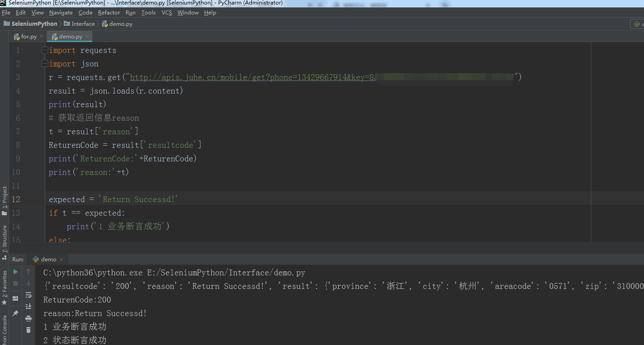Collapse the import block at line 1
644x345 pixels.
(45, 50)
